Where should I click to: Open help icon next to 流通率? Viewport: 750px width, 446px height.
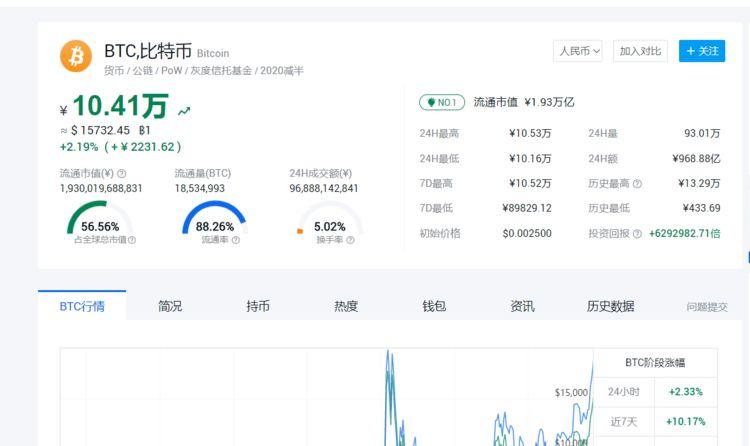[x=236, y=240]
